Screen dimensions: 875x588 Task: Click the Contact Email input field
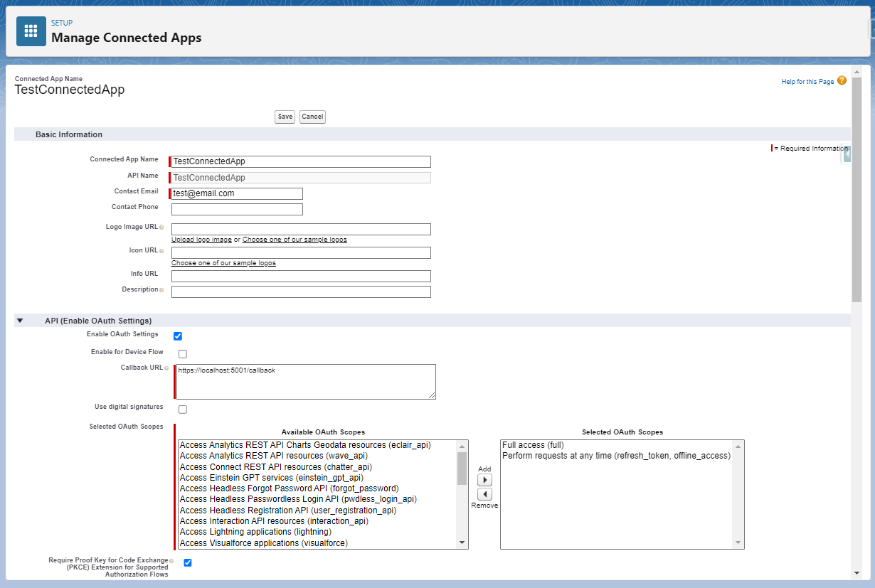coord(237,193)
